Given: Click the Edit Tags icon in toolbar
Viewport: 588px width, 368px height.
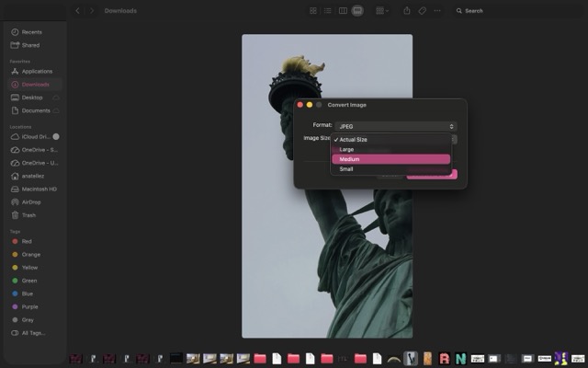Looking at the screenshot, I should 423,11.
